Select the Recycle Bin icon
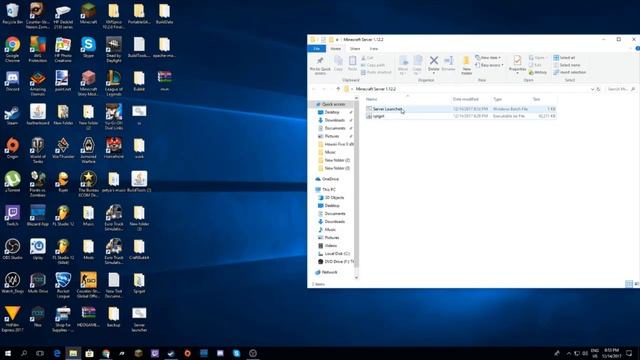The width and height of the screenshot is (640, 360). tap(12, 13)
